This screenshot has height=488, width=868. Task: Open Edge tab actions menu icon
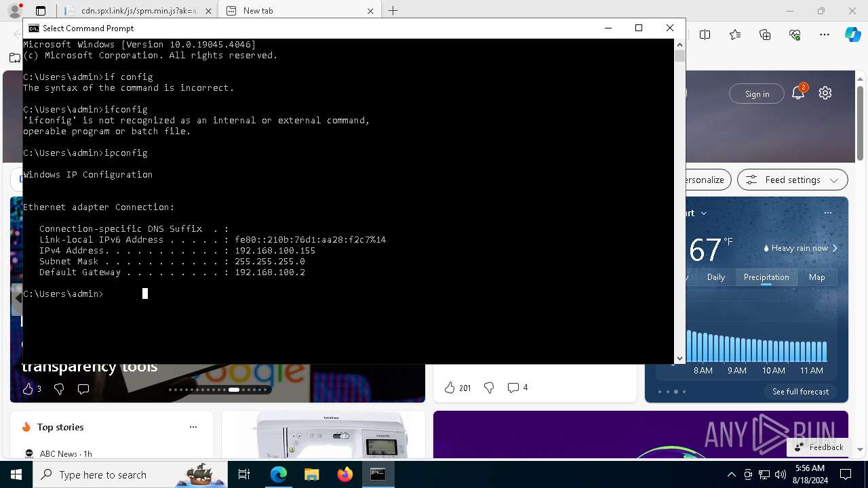tap(41, 11)
